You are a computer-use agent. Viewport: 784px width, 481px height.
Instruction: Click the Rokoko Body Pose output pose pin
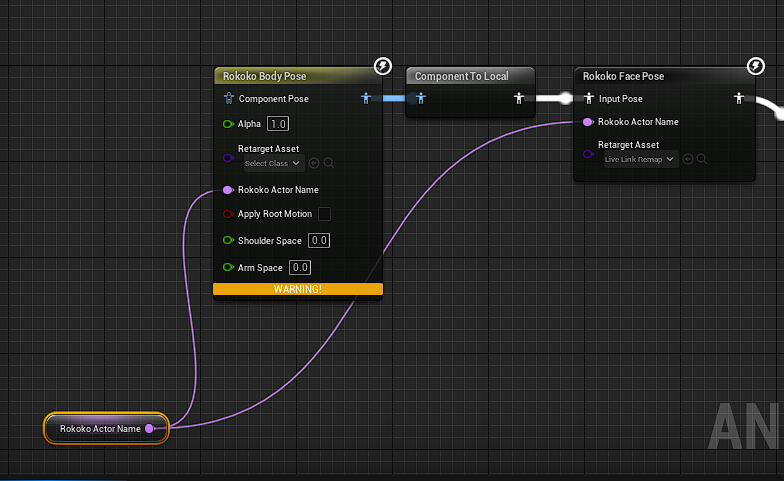point(366,98)
